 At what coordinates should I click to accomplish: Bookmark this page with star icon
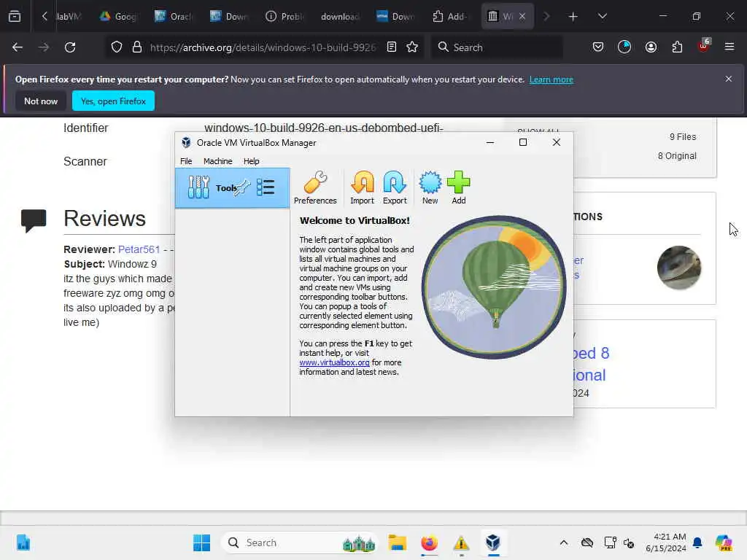(x=412, y=47)
